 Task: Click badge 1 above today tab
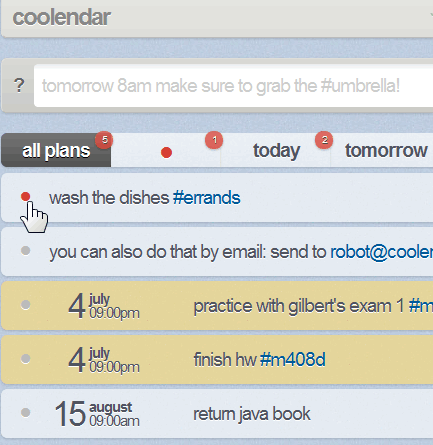point(214,140)
